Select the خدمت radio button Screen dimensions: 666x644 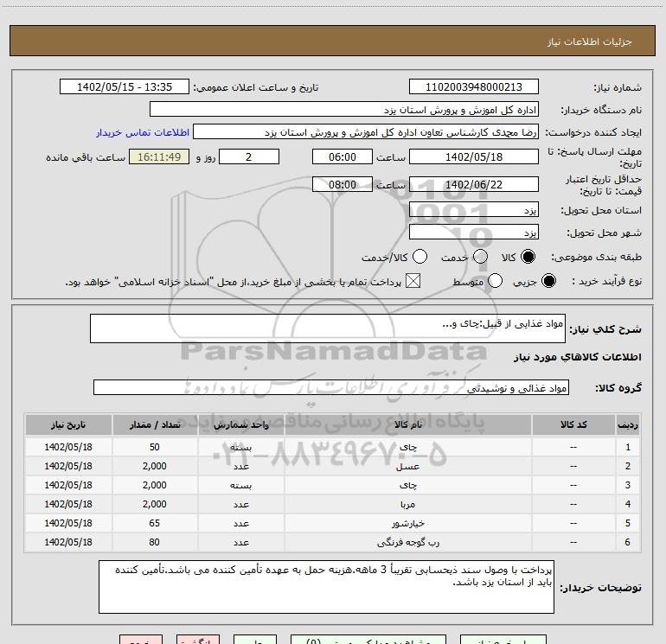coord(480,257)
